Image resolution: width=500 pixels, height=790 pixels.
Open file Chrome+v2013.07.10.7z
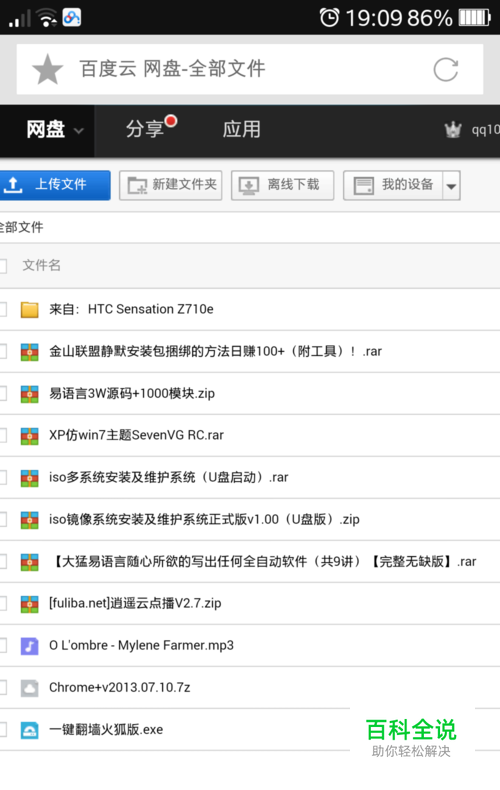point(119,688)
